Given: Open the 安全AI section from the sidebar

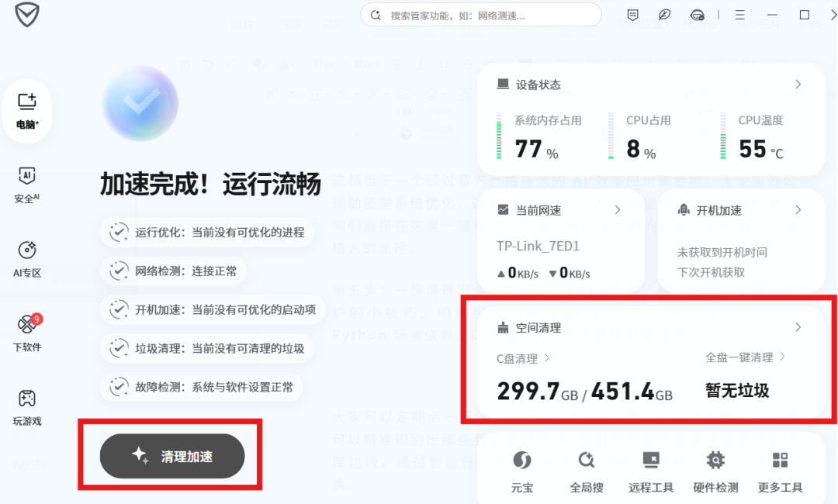Looking at the screenshot, I should [26, 186].
